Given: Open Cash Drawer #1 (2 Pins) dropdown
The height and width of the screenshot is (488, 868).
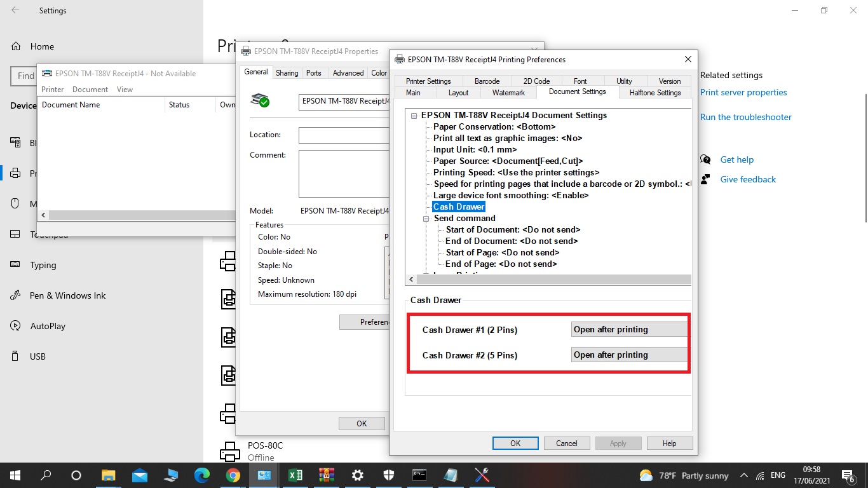Looking at the screenshot, I should point(629,329).
